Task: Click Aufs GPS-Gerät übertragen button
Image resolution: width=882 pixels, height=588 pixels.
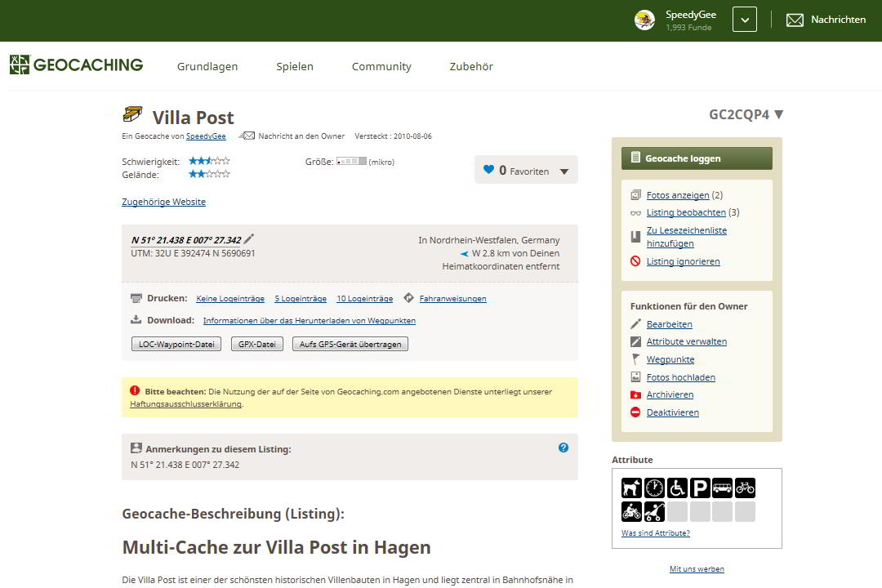Action: tap(350, 344)
